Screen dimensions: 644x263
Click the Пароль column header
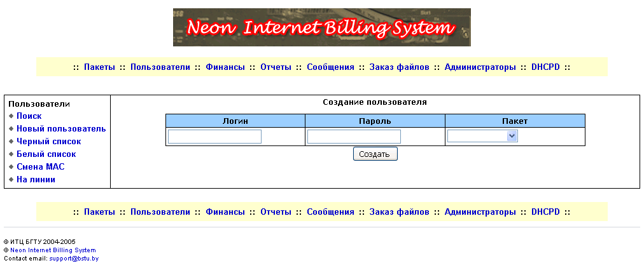(375, 121)
